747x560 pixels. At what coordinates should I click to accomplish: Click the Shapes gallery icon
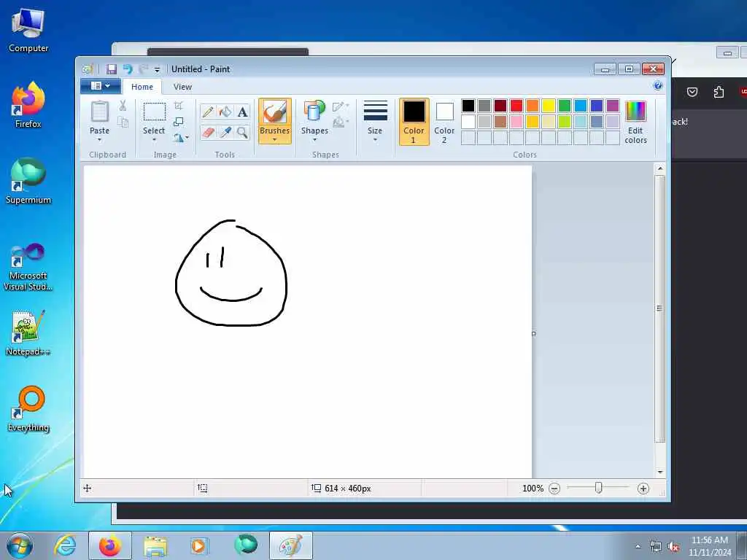pos(314,111)
